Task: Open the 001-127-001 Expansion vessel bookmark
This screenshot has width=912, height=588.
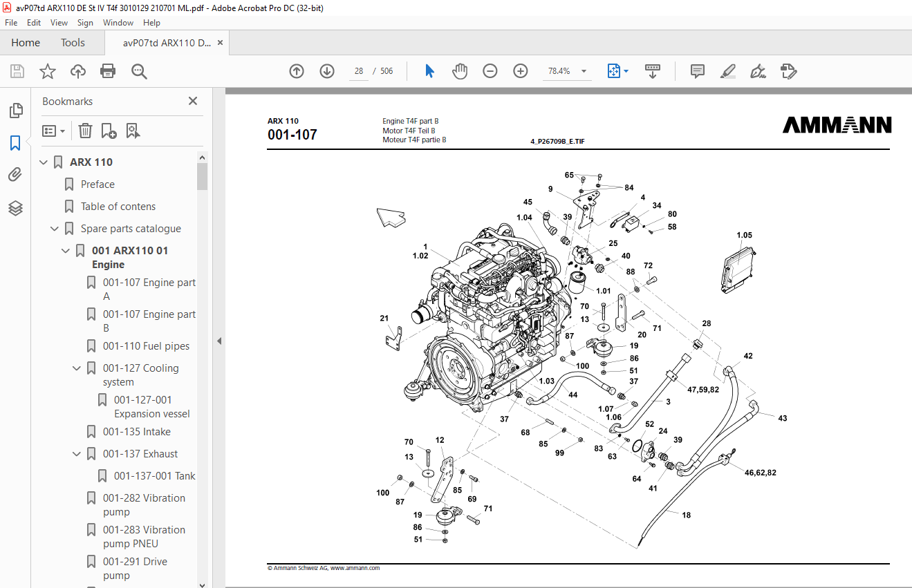Action: (x=152, y=407)
